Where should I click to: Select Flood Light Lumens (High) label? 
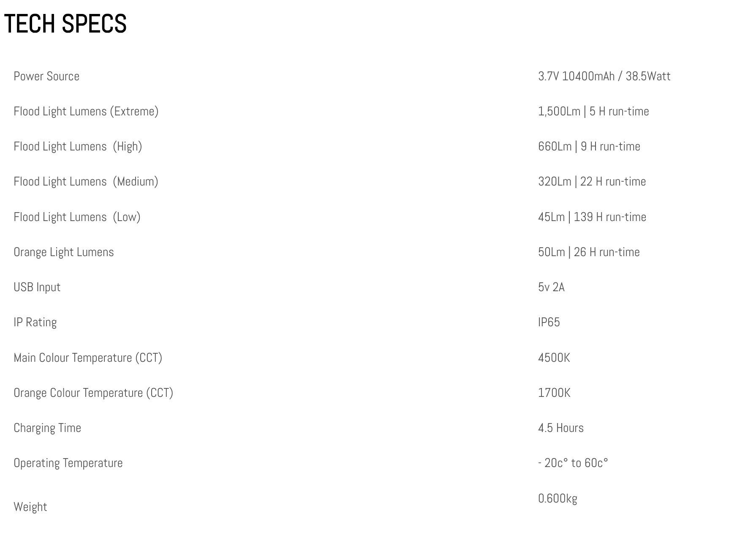(x=78, y=147)
